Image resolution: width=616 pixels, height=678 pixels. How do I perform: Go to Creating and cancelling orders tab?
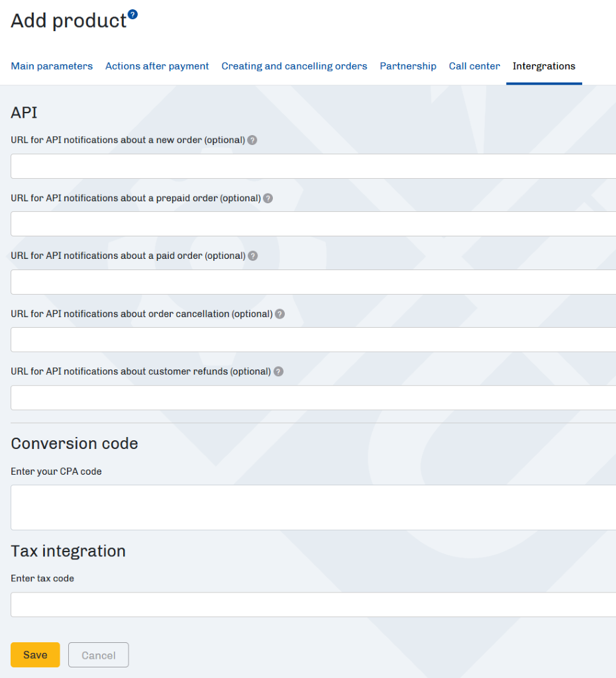tap(294, 66)
